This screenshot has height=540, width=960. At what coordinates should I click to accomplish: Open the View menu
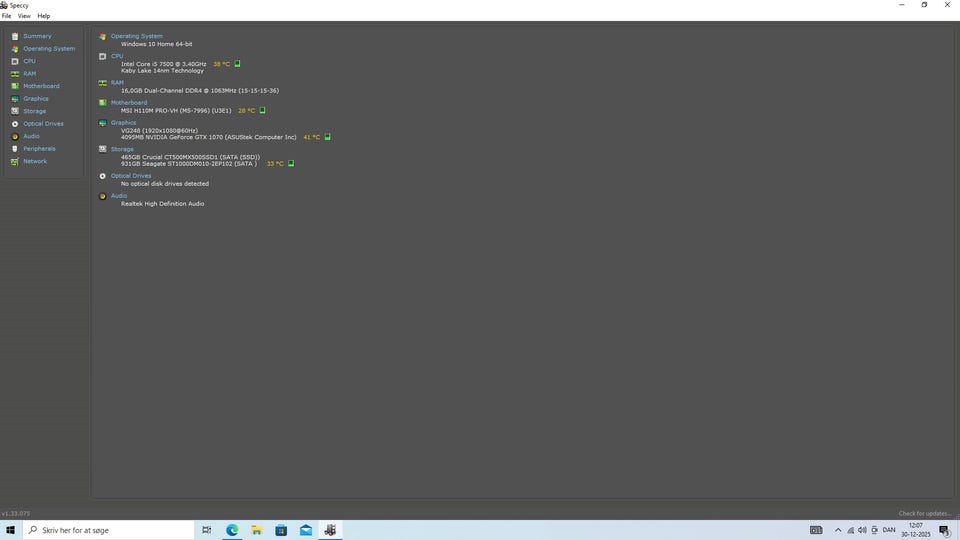(24, 16)
